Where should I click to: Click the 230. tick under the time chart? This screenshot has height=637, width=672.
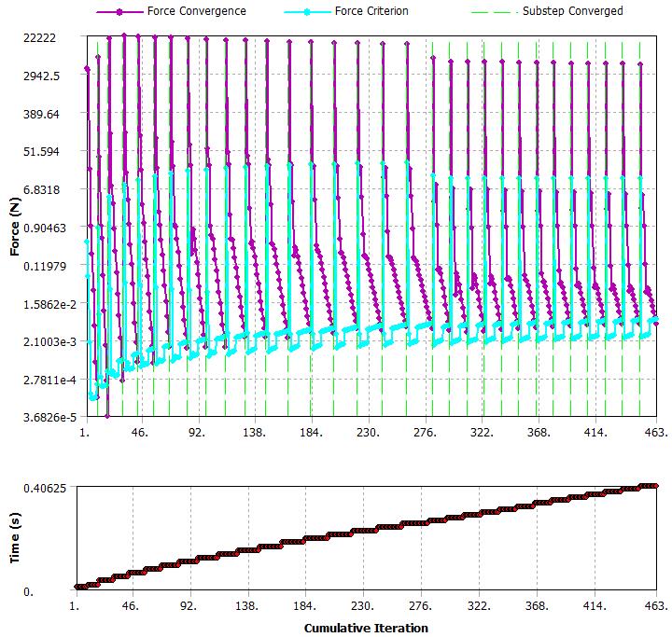coord(363,605)
